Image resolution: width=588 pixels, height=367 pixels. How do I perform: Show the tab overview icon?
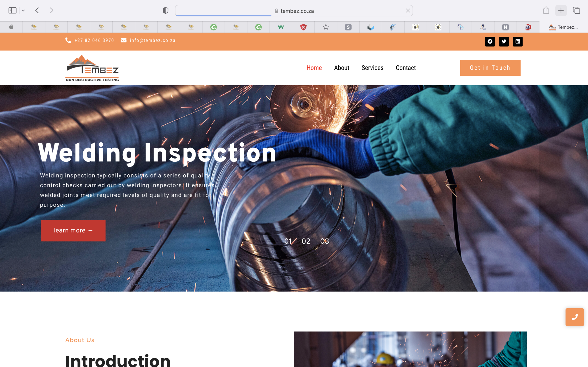(x=576, y=11)
